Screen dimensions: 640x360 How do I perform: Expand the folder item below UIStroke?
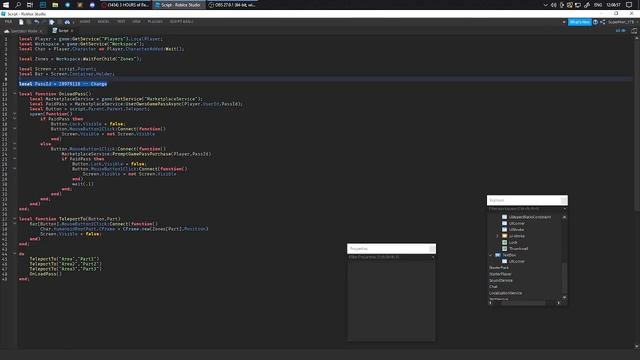click(497, 236)
